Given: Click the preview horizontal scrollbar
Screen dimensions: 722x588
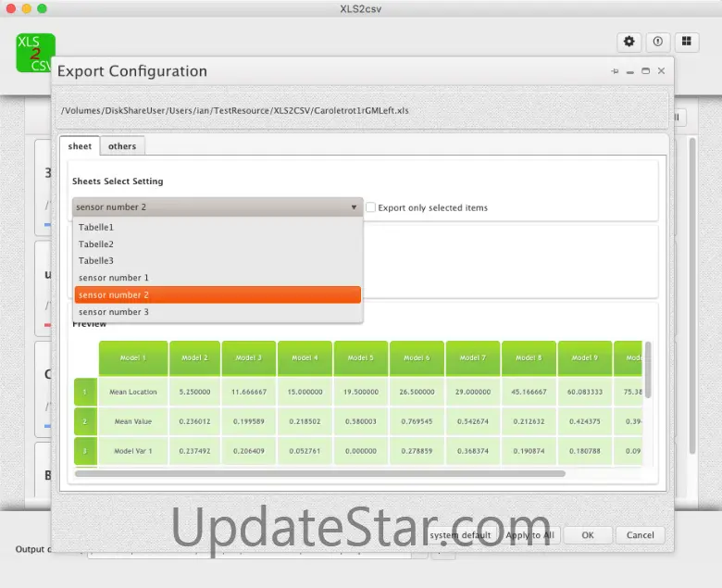Looking at the screenshot, I should 320,473.
